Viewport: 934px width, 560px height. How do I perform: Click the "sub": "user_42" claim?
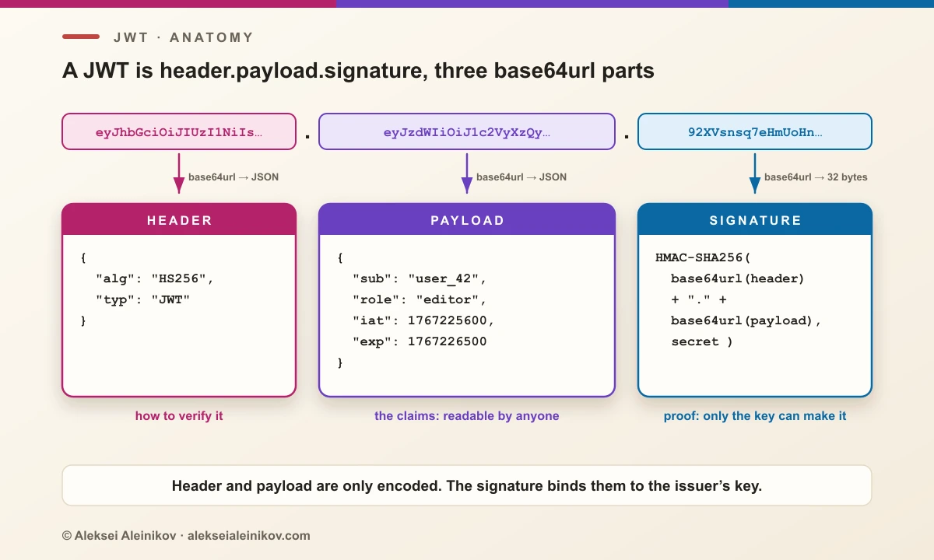point(419,278)
